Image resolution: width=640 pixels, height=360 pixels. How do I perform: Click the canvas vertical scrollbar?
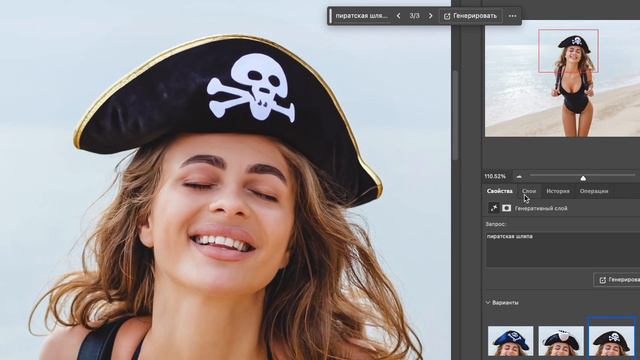point(456,116)
